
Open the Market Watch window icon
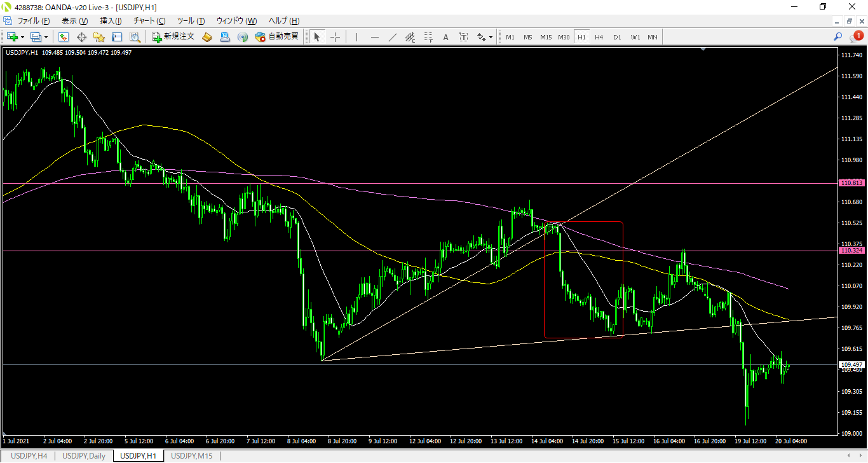point(64,37)
